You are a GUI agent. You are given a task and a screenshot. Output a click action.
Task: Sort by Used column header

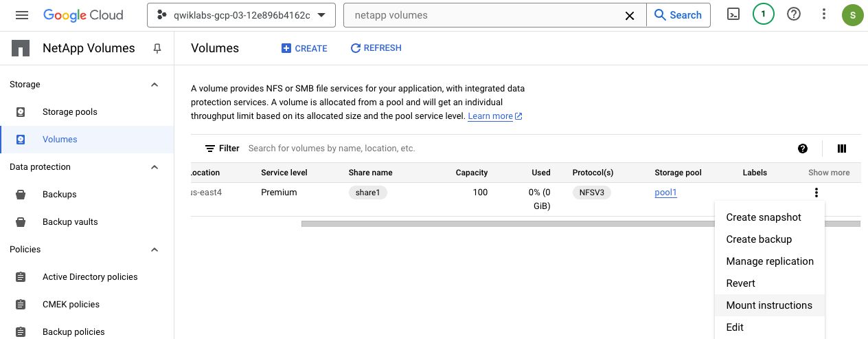click(541, 173)
